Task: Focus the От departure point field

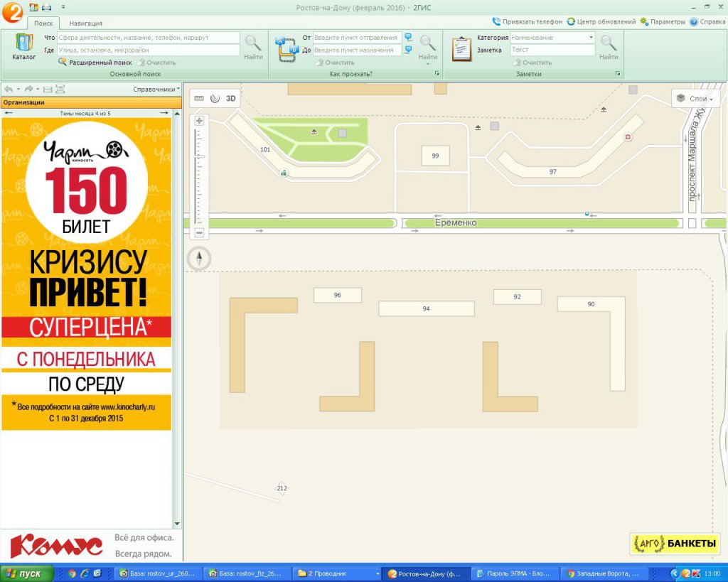Action: [357, 38]
